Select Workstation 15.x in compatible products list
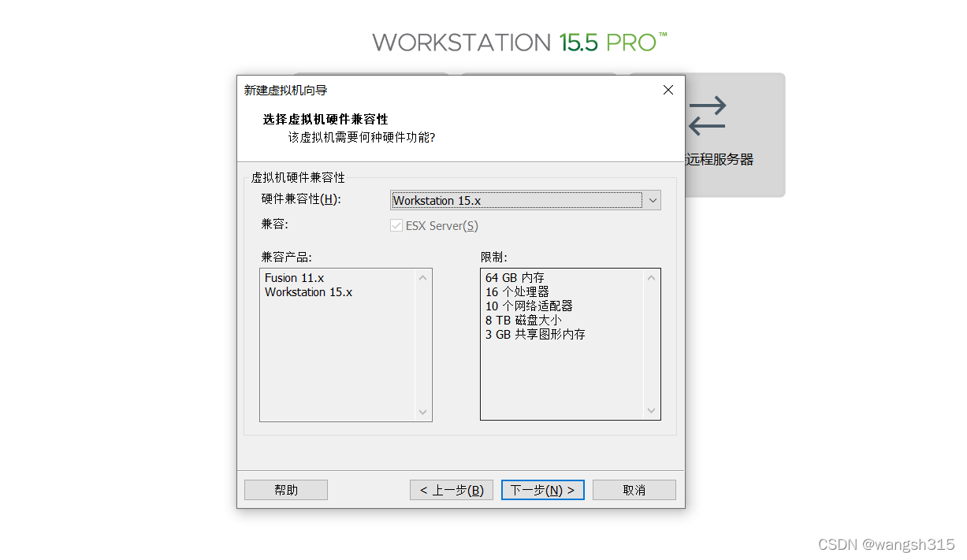 [x=308, y=292]
